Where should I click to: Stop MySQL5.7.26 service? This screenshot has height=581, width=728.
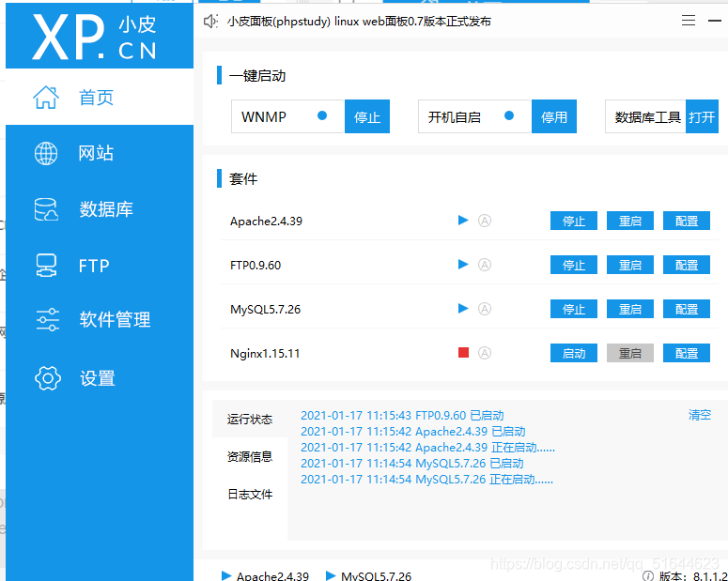(x=574, y=309)
